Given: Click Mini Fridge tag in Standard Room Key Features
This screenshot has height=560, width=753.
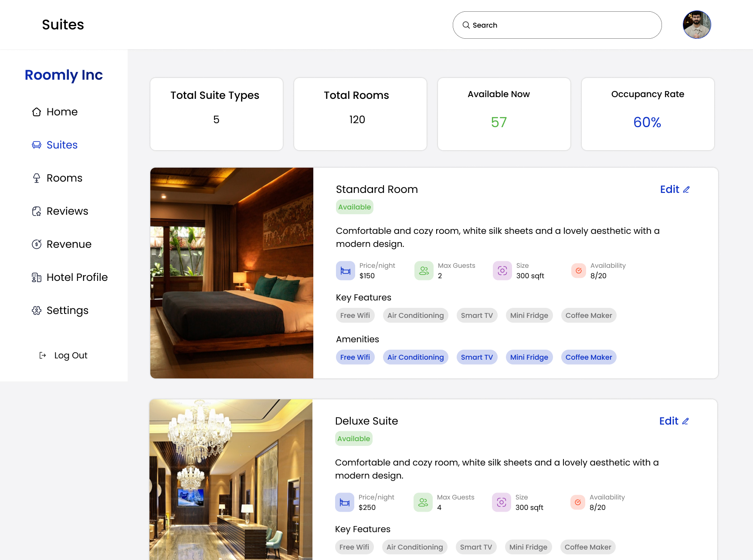Looking at the screenshot, I should (529, 315).
